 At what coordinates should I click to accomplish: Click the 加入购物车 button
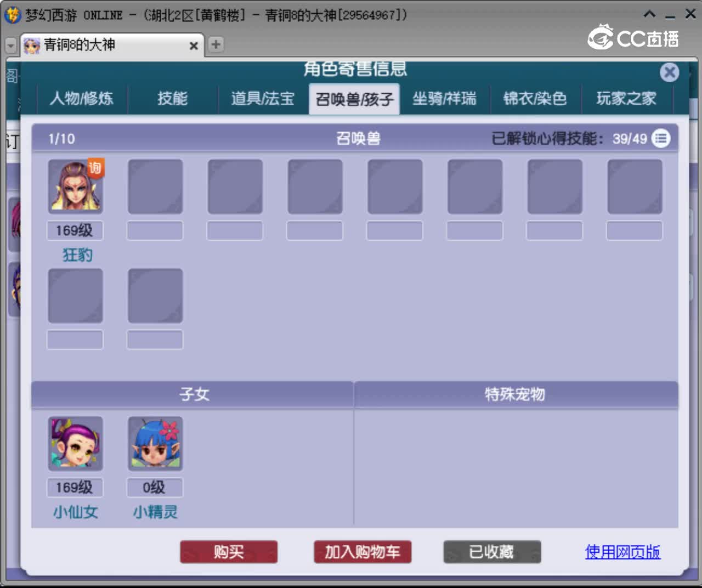363,552
